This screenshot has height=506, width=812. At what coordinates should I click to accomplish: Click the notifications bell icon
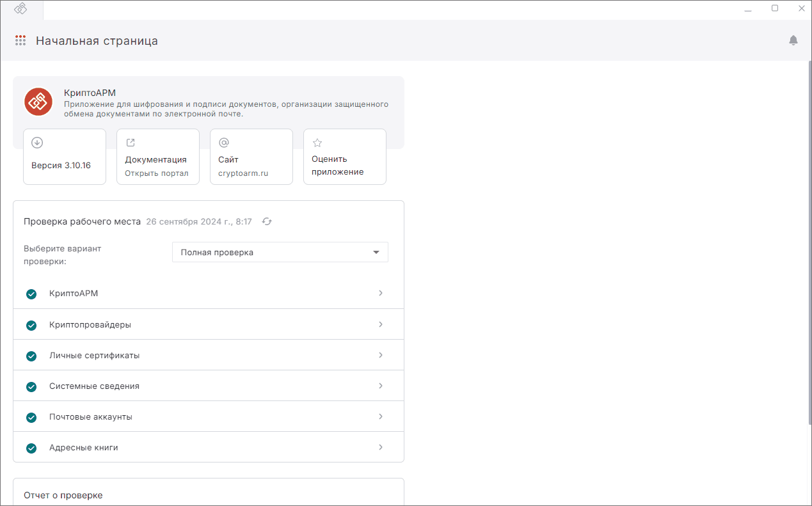point(793,40)
